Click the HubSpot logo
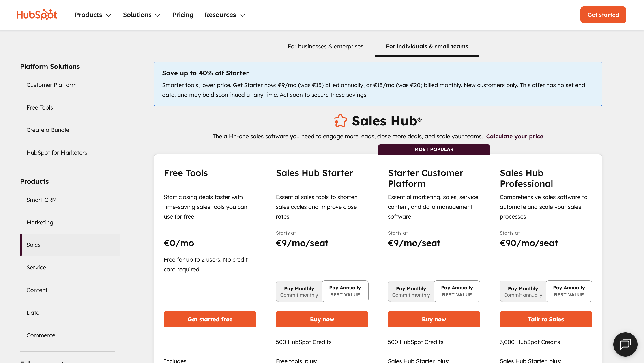Viewport: 644px width, 363px height. pos(37,15)
